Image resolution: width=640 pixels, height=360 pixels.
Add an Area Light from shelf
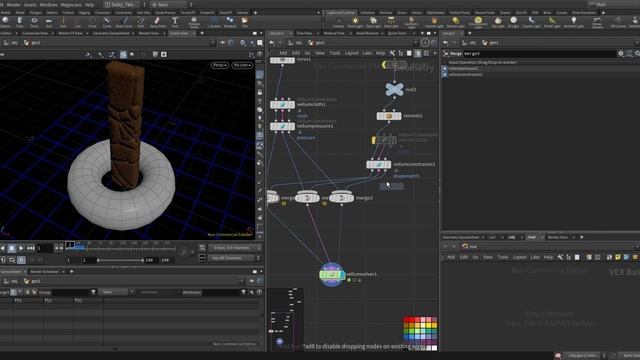tap(391, 22)
